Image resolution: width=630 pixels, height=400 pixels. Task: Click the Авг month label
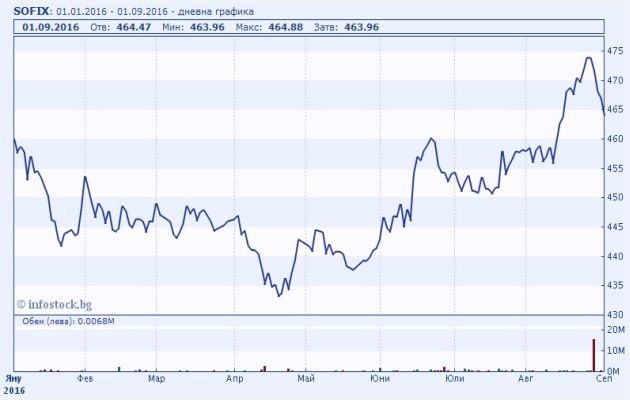tap(526, 379)
